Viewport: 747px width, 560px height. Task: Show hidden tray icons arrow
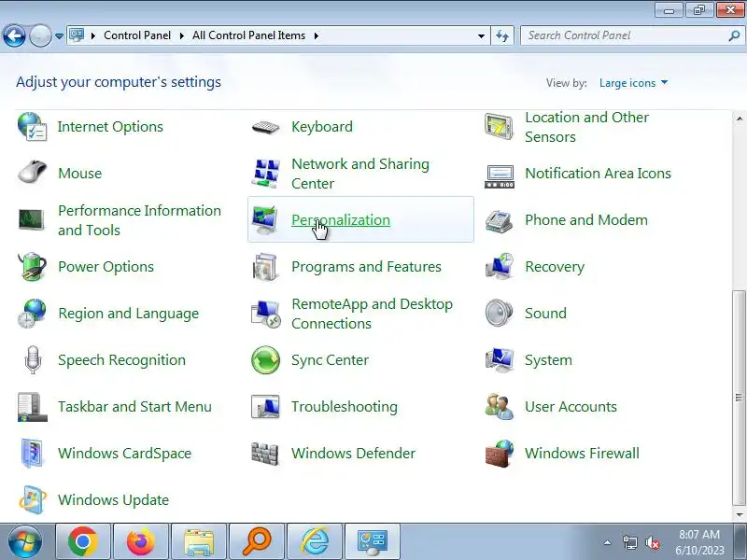608,542
